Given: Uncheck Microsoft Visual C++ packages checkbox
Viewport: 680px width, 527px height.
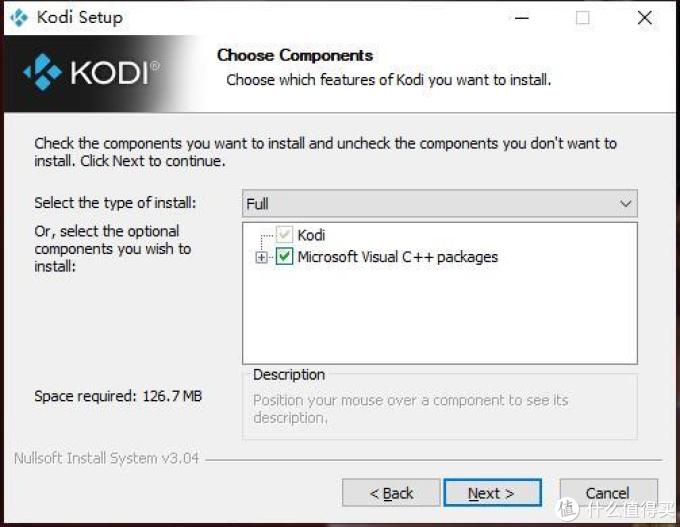Looking at the screenshot, I should click(284, 257).
